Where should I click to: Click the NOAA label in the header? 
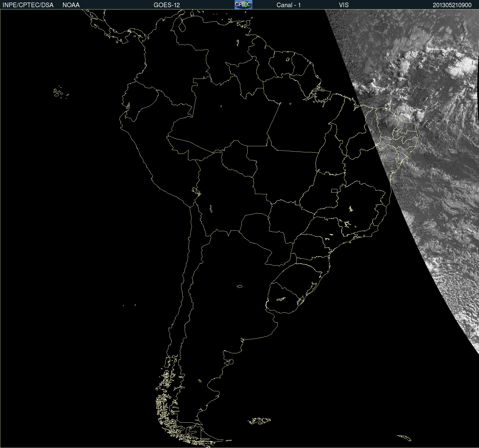(x=71, y=5)
